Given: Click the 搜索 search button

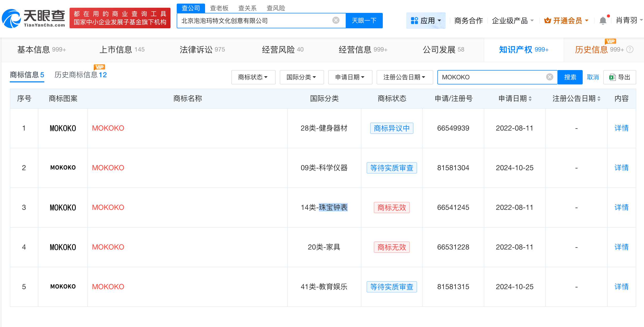Looking at the screenshot, I should (x=570, y=77).
